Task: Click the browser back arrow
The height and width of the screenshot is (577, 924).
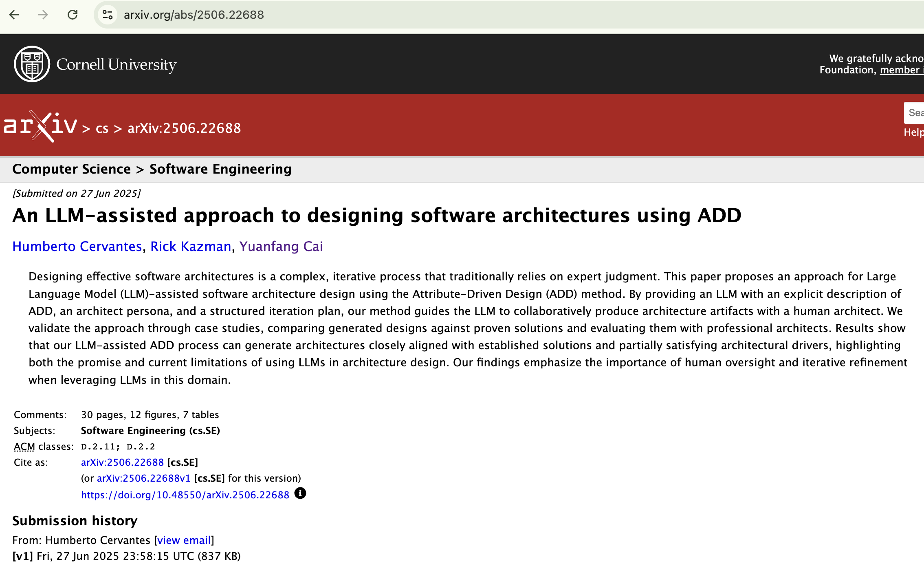Action: (x=14, y=15)
